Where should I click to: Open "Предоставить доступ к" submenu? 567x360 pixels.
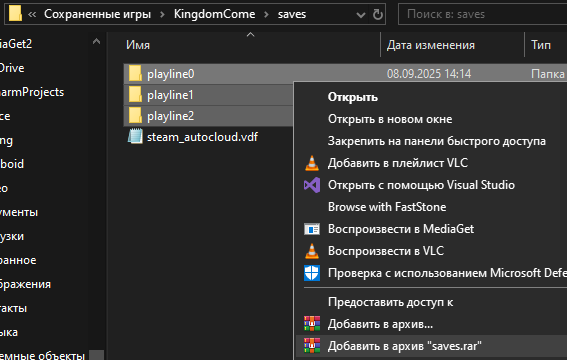coord(390,302)
